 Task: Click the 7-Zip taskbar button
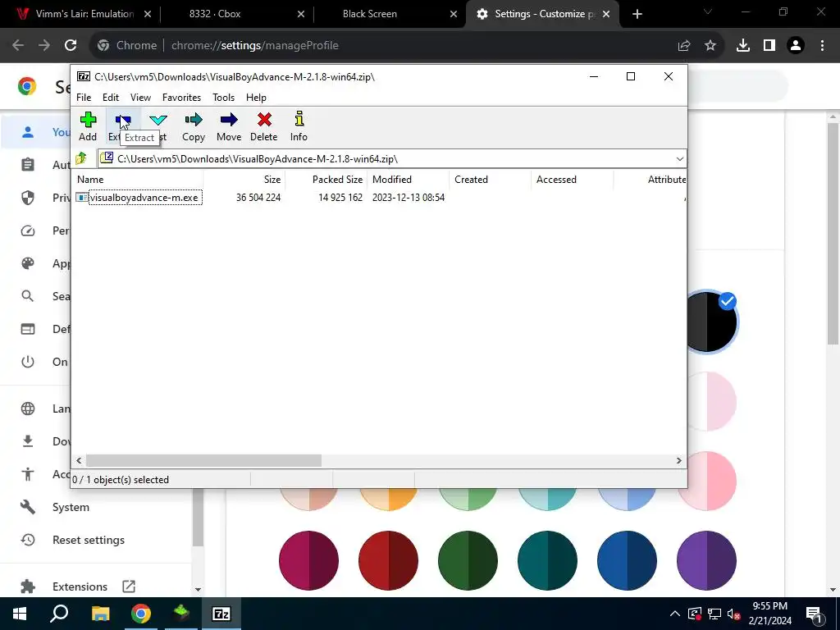coord(221,614)
